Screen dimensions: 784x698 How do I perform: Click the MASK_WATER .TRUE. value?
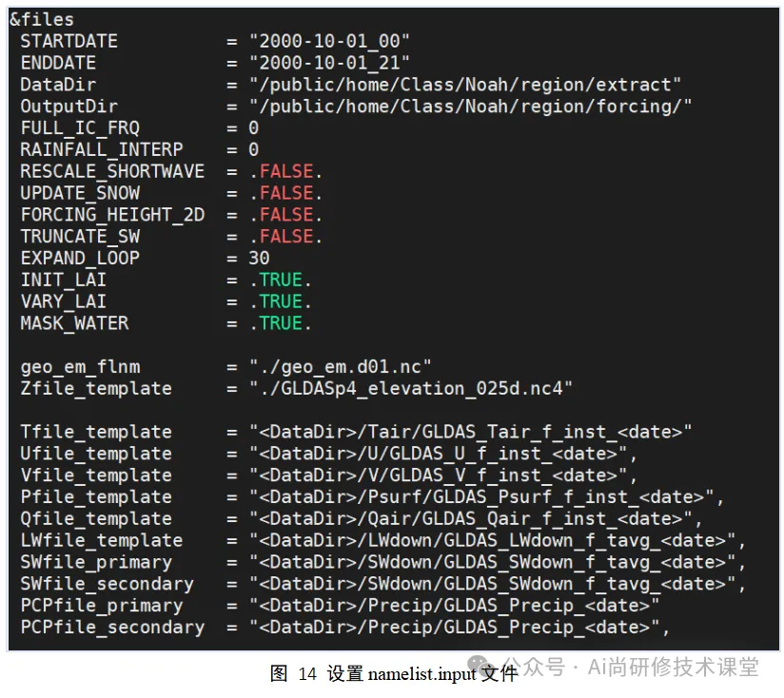pos(281,323)
